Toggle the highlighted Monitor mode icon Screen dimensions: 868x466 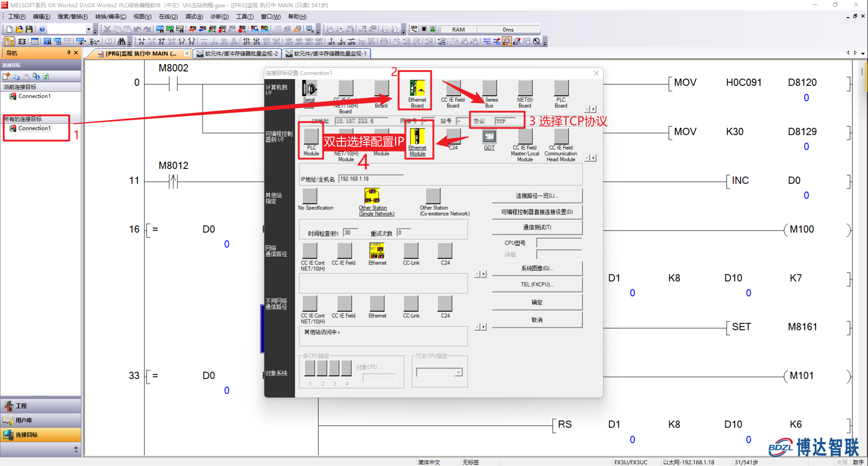pos(507,41)
